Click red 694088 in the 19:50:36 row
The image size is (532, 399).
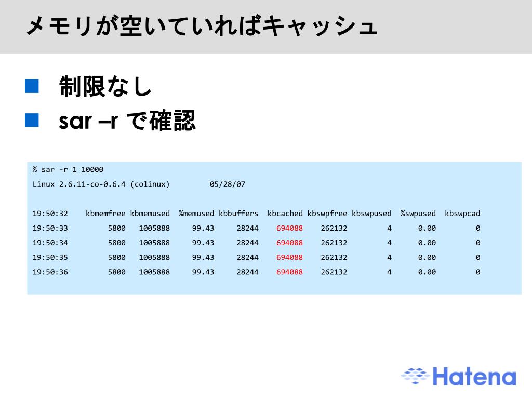(289, 272)
